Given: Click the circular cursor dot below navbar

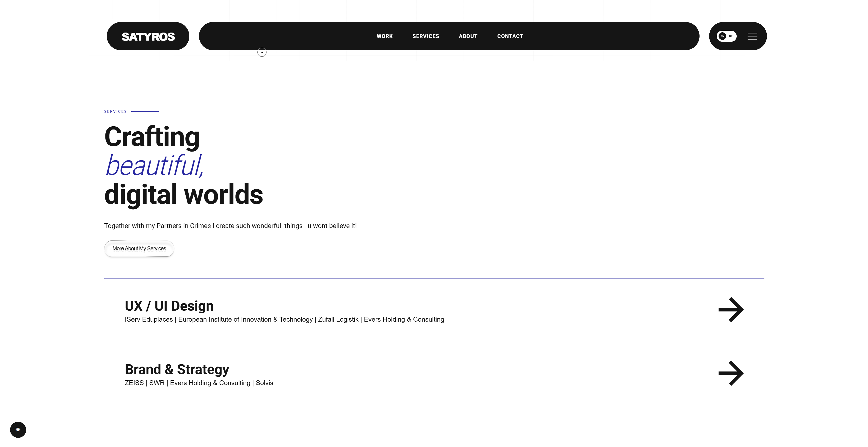Looking at the screenshot, I should pos(262,52).
